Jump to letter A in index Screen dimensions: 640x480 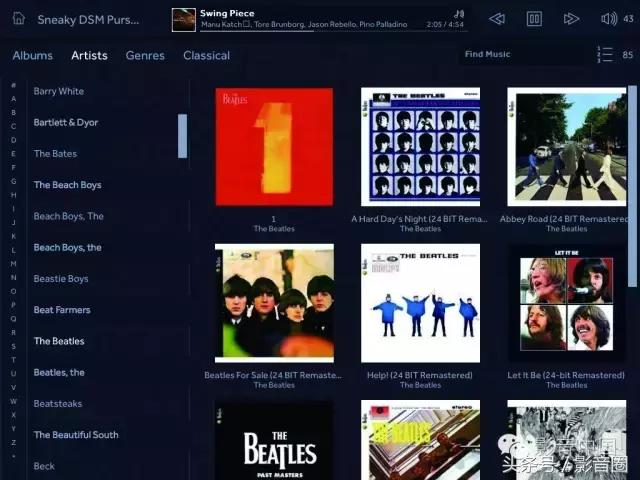coord(13,99)
